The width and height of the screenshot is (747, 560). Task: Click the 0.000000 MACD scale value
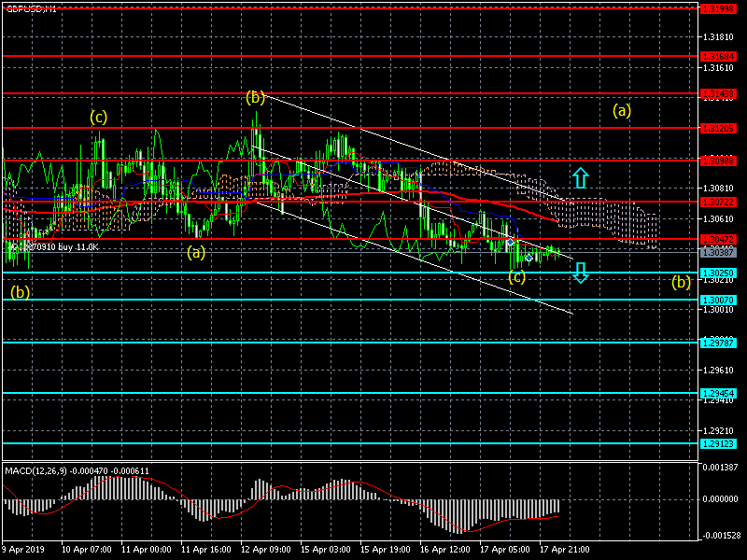[720, 499]
